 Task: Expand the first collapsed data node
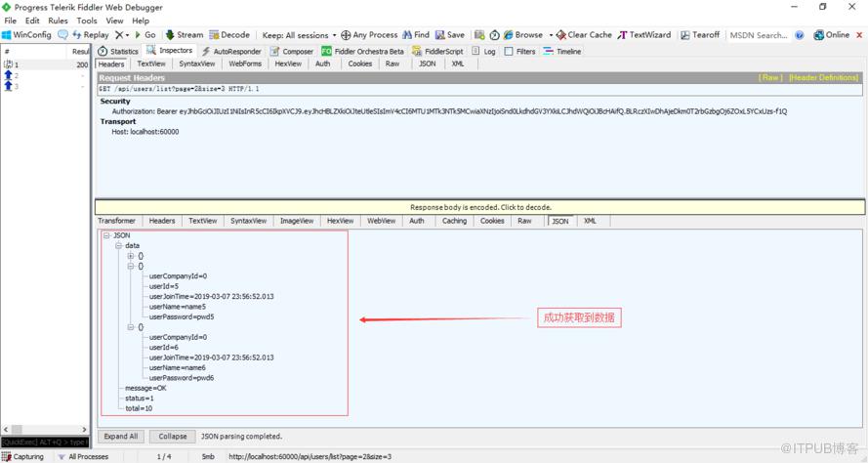click(x=131, y=256)
